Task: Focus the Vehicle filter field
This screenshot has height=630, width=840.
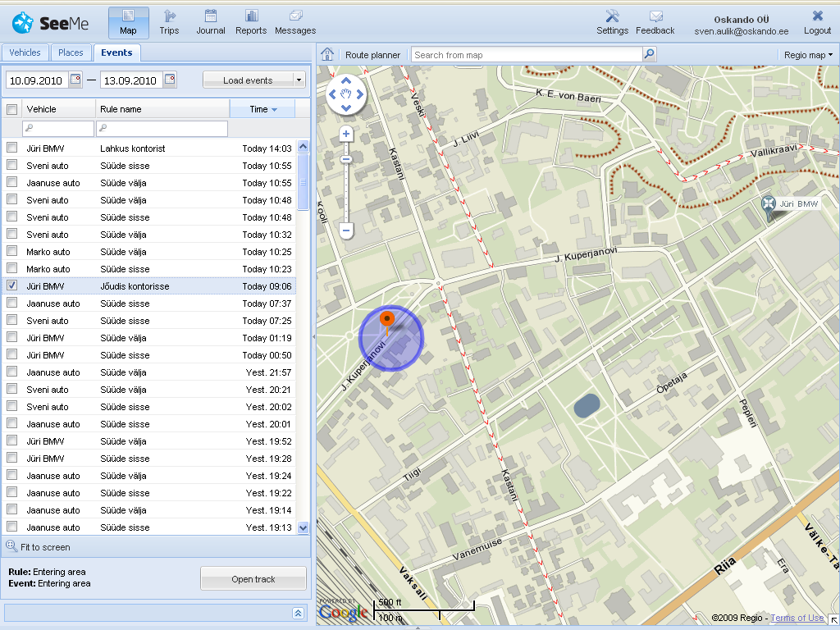Action: 58,128
